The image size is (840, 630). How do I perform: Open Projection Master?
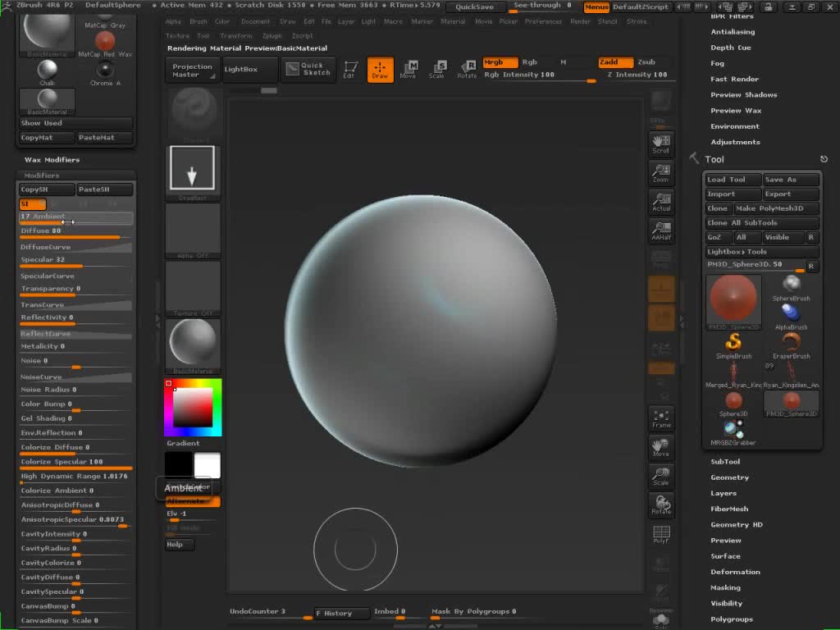coord(192,71)
